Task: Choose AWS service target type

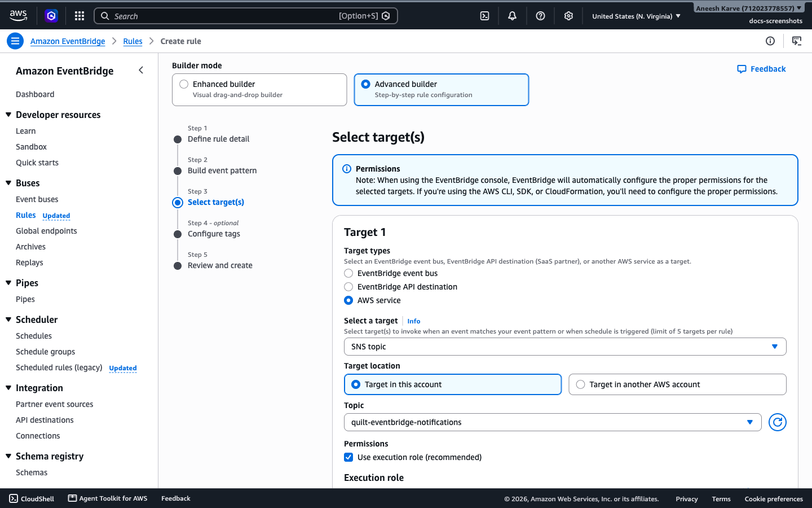Action: pyautogui.click(x=348, y=300)
